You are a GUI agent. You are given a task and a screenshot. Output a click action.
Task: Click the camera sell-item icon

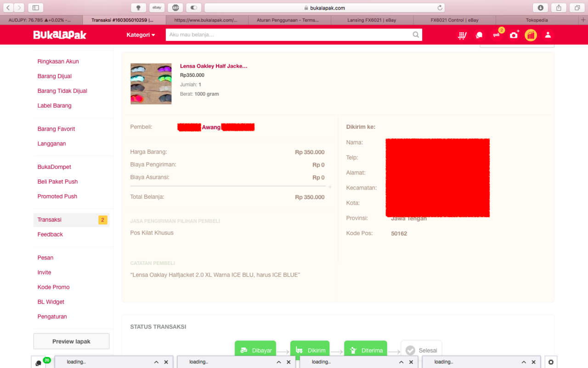pos(514,35)
